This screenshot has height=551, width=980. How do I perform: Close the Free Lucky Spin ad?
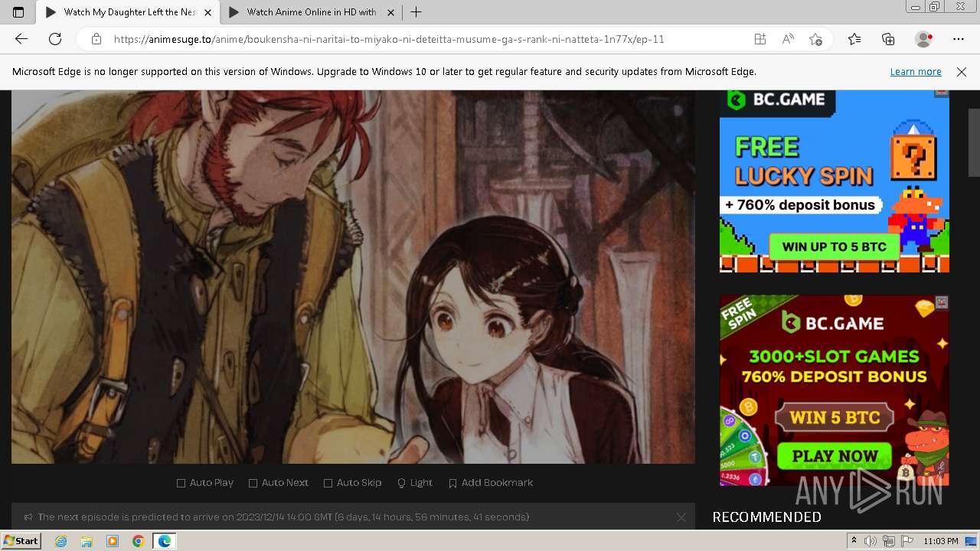942,92
